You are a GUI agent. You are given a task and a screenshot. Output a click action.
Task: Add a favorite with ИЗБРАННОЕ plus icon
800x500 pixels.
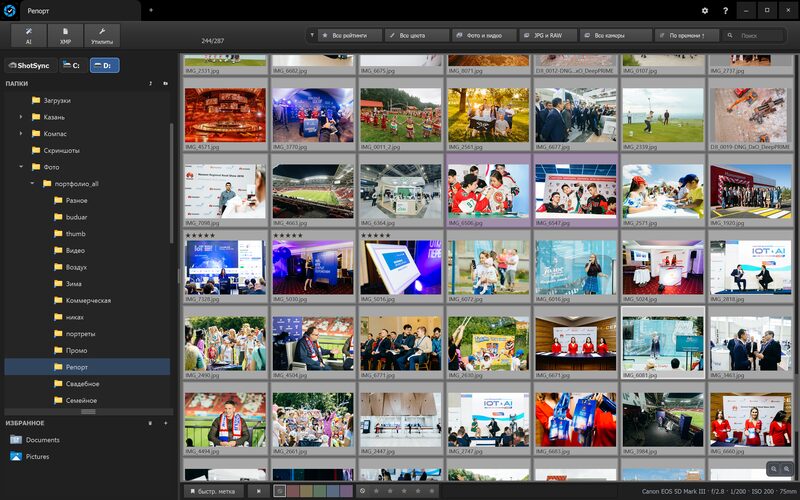[x=165, y=423]
